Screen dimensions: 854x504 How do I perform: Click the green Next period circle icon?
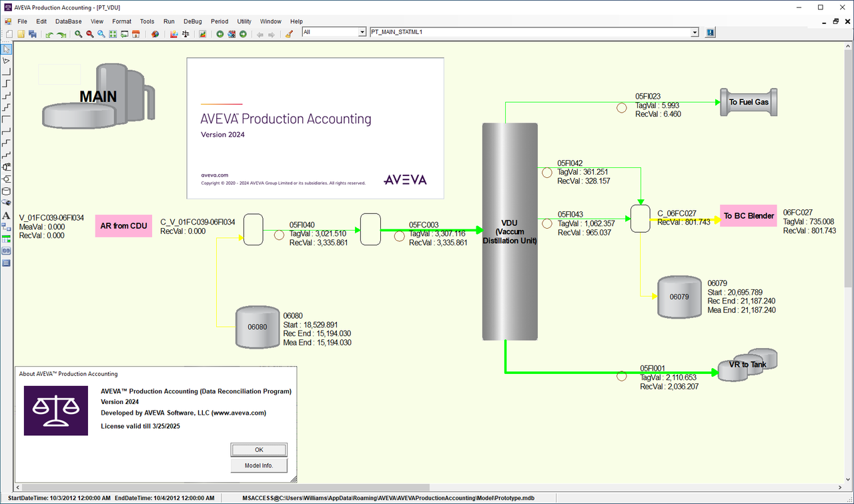[243, 34]
